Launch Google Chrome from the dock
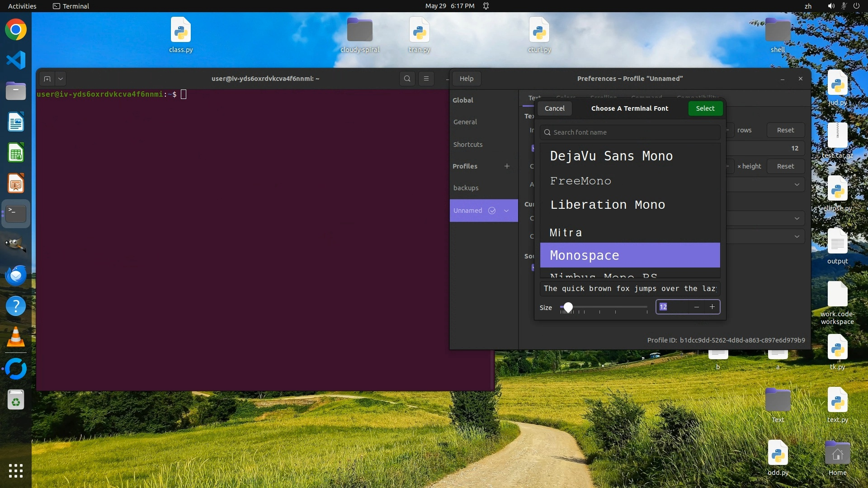The image size is (868, 488). tap(16, 30)
